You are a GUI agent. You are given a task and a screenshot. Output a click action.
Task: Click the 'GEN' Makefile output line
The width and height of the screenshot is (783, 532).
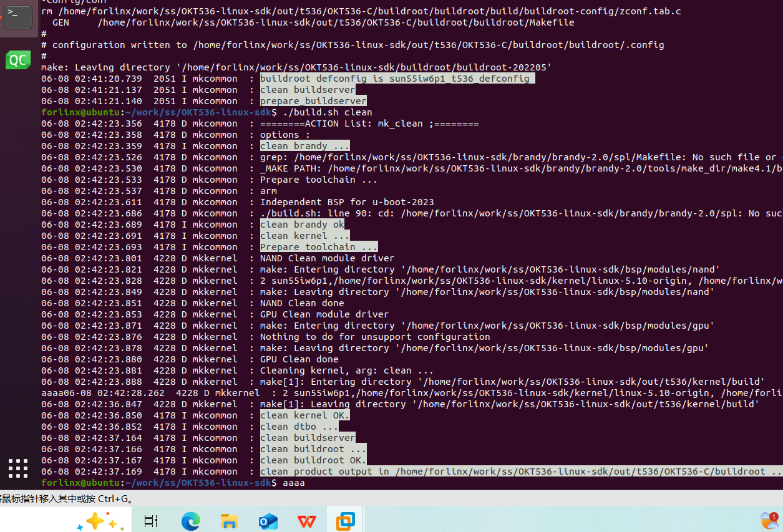tap(313, 22)
